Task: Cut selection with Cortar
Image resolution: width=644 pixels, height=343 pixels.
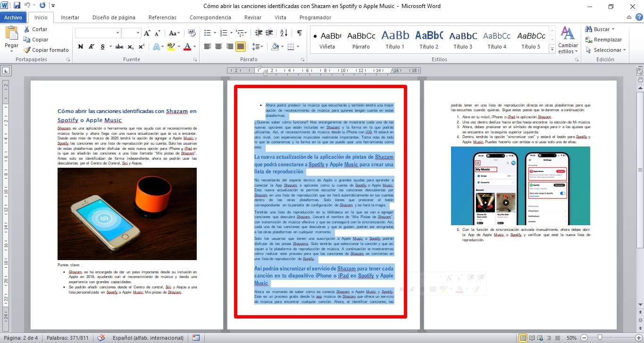Action: point(35,29)
